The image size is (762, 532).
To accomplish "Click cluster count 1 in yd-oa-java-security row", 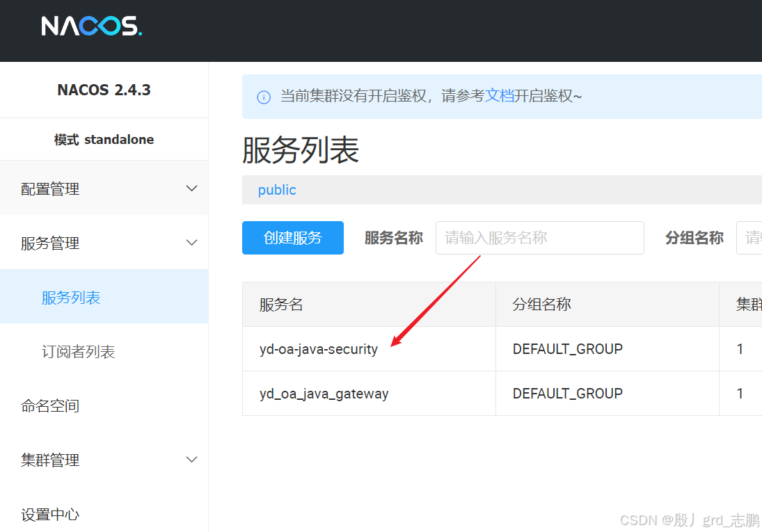I will (740, 349).
